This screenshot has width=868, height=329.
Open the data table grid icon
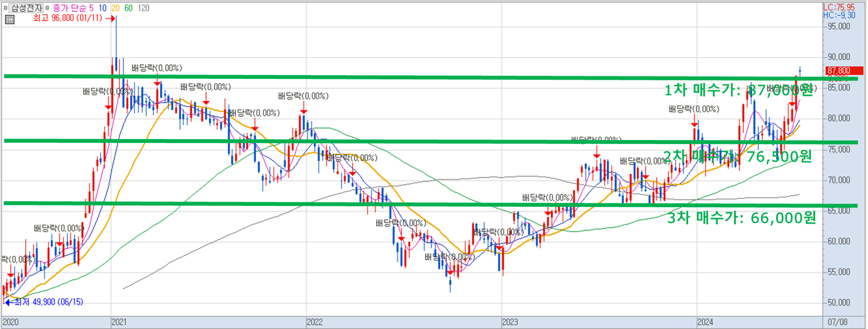tap(10, 20)
